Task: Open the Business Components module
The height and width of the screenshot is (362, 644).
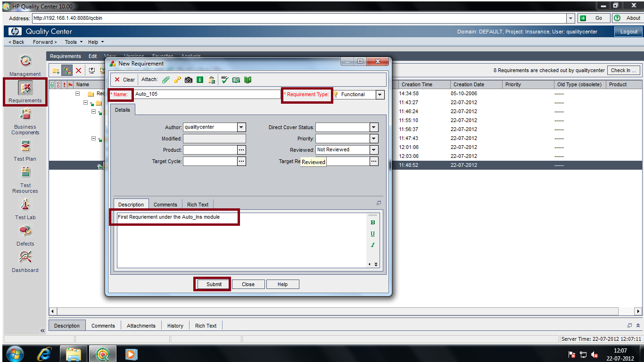Action: [25, 122]
